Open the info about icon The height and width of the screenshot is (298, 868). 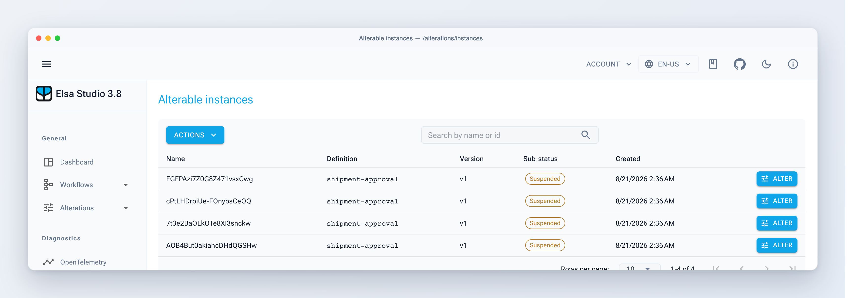793,64
